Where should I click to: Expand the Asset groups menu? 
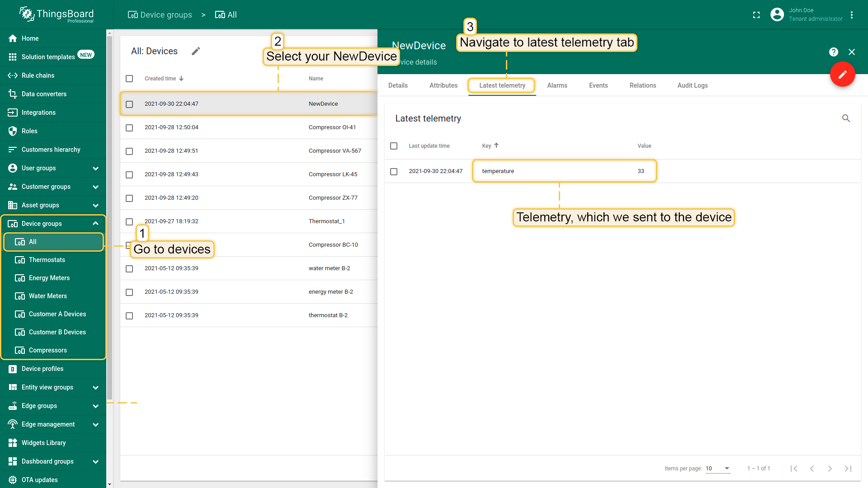pyautogui.click(x=95, y=205)
